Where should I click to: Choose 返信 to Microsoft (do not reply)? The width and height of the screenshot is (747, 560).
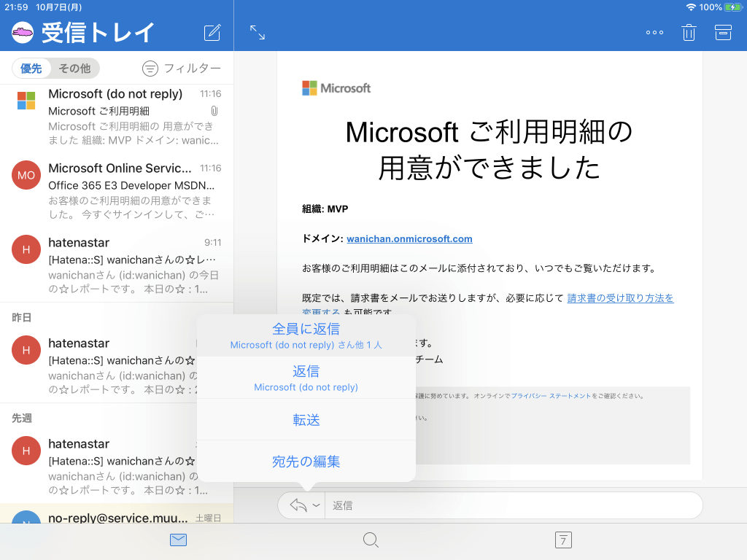point(306,378)
